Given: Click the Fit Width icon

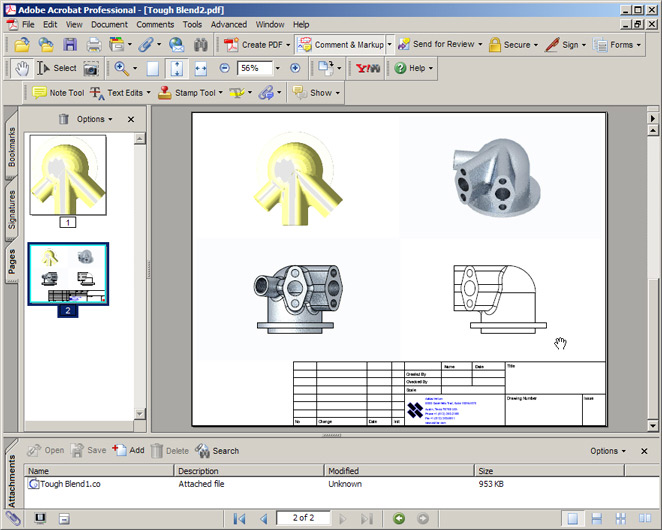Looking at the screenshot, I should [200, 68].
